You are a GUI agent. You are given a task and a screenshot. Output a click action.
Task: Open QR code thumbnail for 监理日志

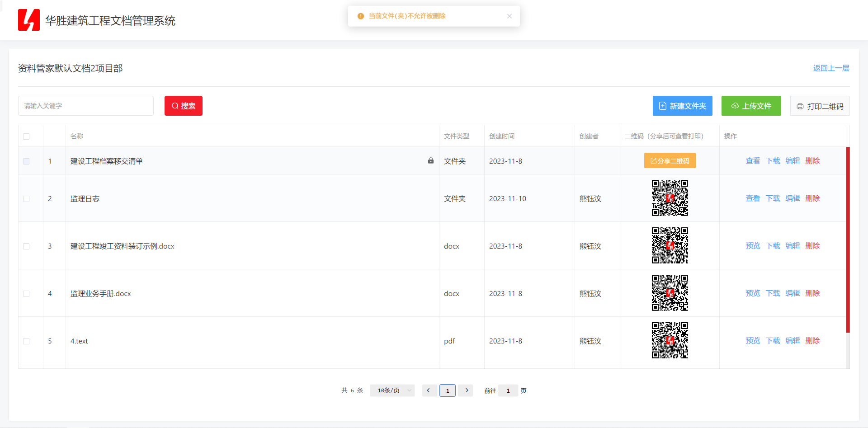click(x=670, y=198)
